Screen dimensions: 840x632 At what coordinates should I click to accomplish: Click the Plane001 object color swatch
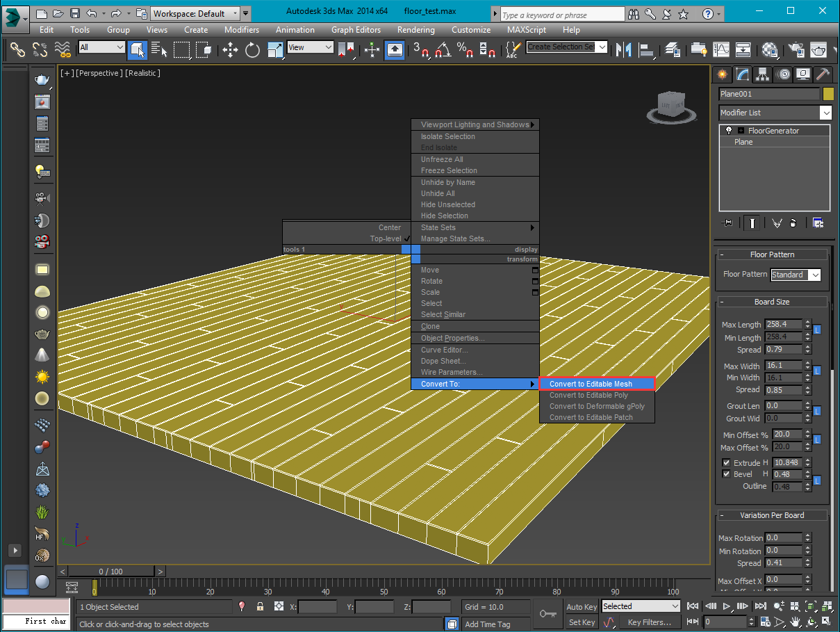[x=827, y=94]
